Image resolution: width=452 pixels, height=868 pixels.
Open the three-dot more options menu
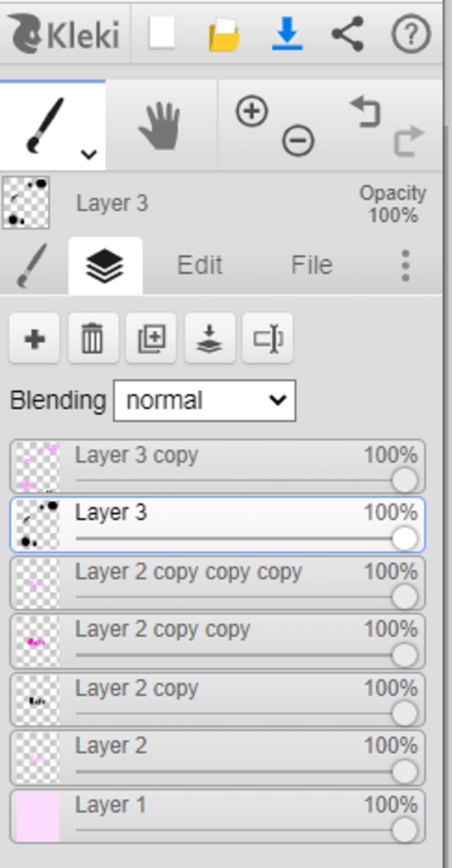point(406,266)
